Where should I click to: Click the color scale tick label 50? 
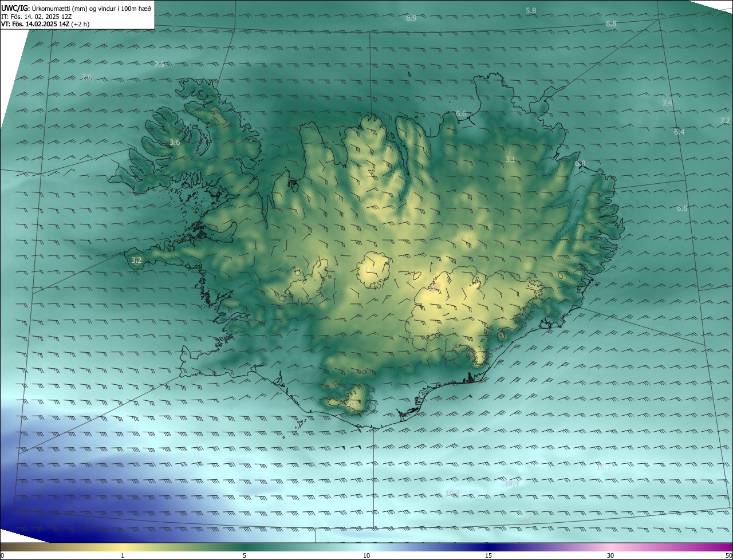click(x=728, y=555)
